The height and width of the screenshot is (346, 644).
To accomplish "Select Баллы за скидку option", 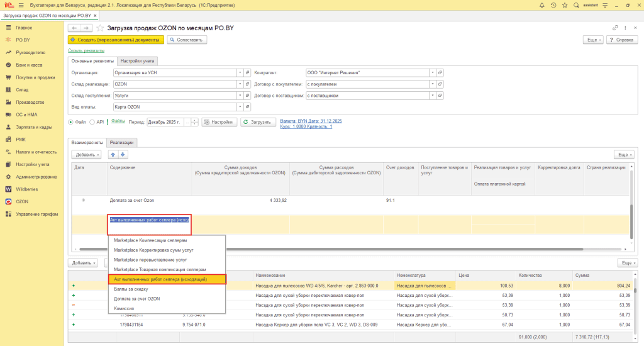I will [167, 289].
